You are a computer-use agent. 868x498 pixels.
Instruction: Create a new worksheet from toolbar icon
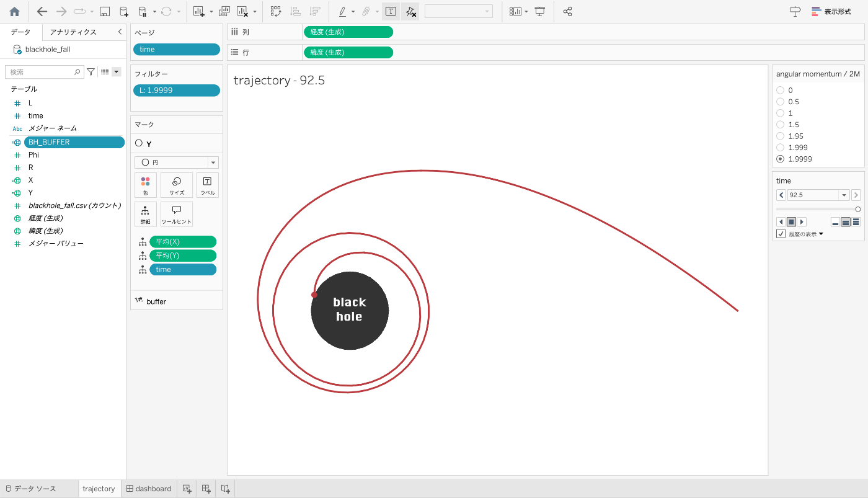coord(198,11)
